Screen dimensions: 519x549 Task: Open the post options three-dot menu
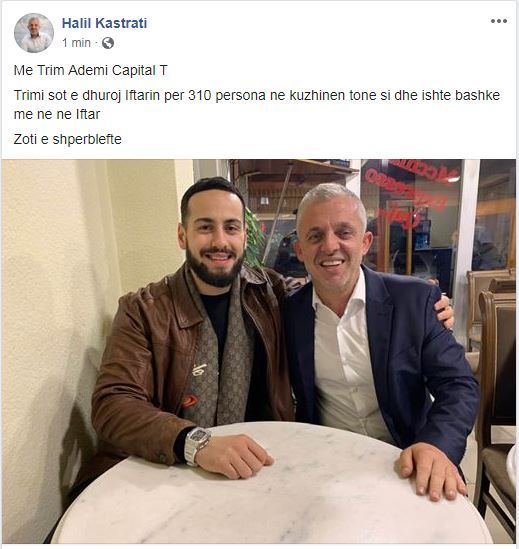click(499, 21)
